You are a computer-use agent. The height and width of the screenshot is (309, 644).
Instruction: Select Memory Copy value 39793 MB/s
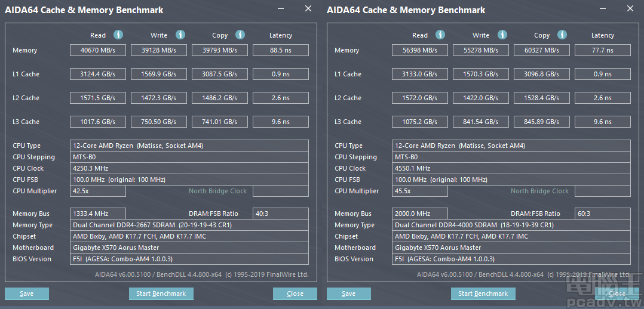(220, 51)
